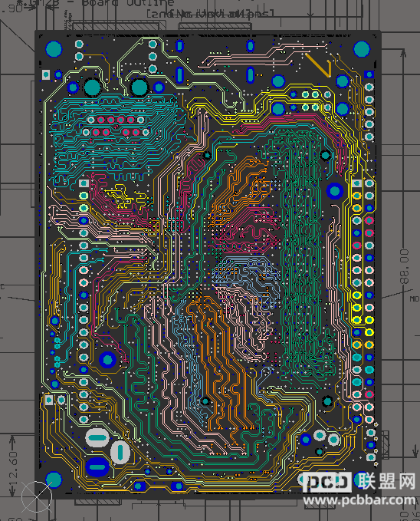Screen dimensions: 420x521
Task: Select the bottom-left corner mounting hole
Action: pyautogui.click(x=54, y=480)
